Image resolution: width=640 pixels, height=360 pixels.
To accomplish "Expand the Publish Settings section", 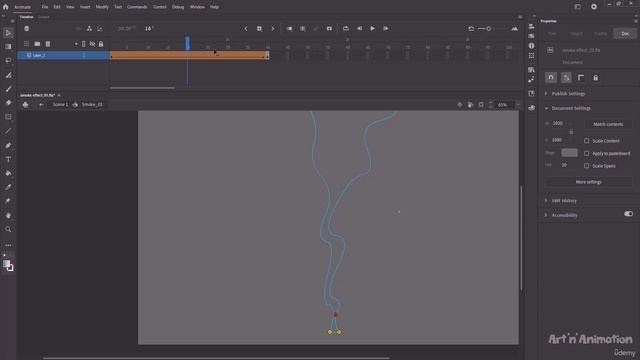I will pyautogui.click(x=546, y=93).
